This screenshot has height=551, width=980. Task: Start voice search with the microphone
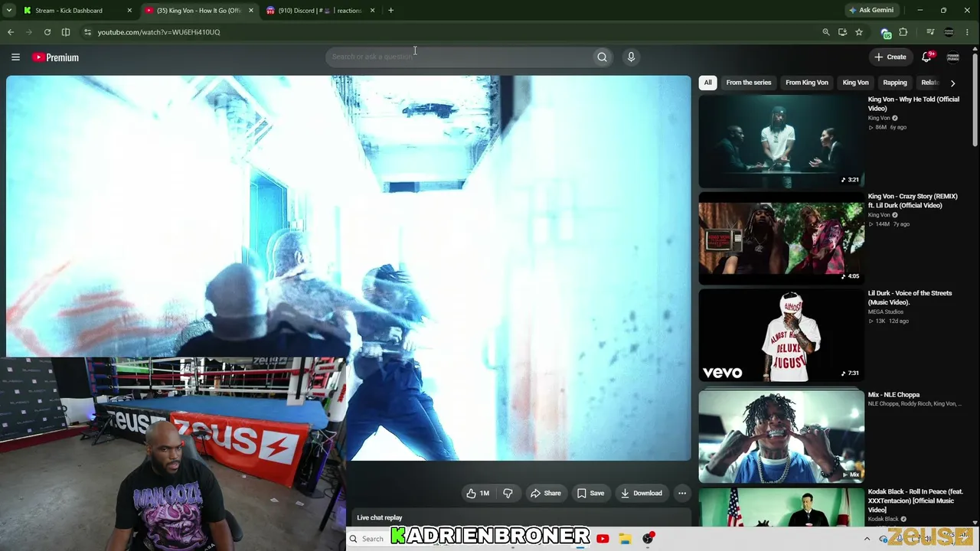click(x=631, y=57)
